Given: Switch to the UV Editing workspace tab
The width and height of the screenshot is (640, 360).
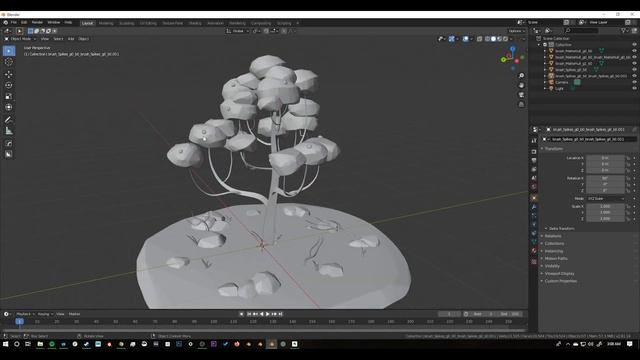Looking at the screenshot, I should 148,23.
